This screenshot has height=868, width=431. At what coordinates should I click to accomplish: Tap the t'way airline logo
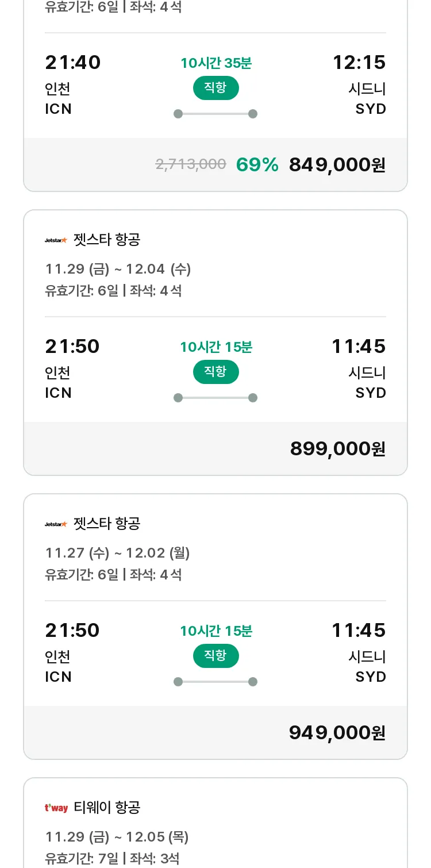pyautogui.click(x=56, y=808)
